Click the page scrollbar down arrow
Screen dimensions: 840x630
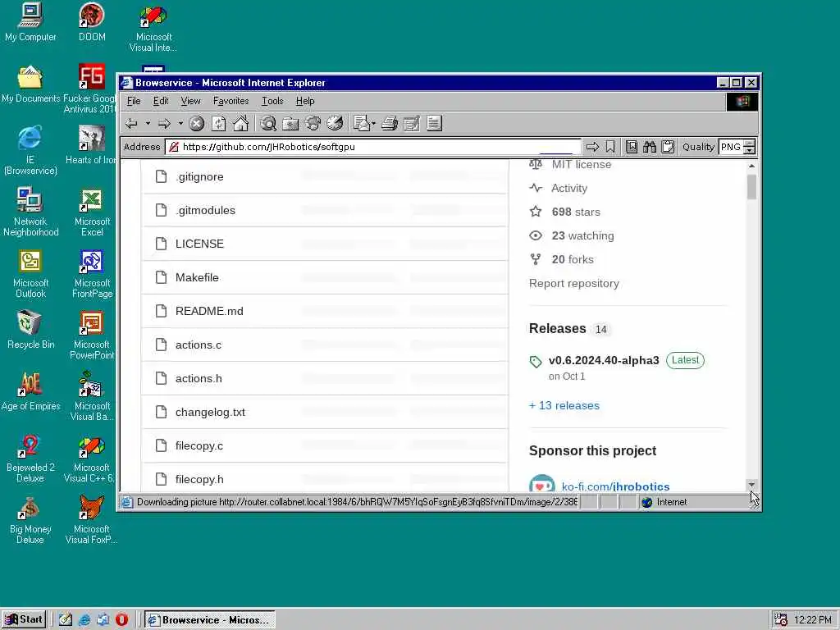tap(751, 485)
